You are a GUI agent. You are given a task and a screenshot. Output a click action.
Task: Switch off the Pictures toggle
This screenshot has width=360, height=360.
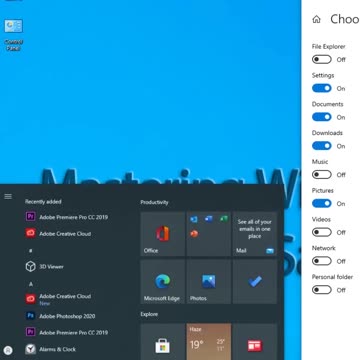point(322,203)
